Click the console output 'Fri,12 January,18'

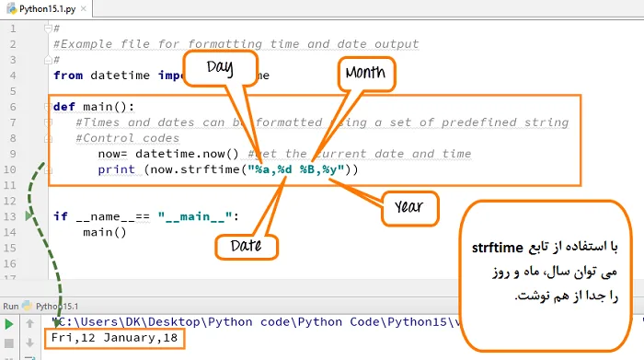tap(114, 338)
